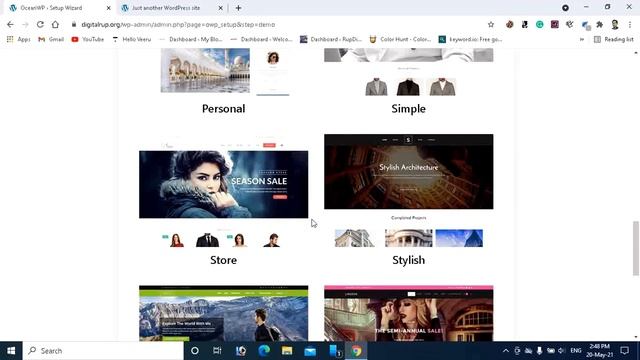The height and width of the screenshot is (360, 640).
Task: Click the Windows taskbar Search box
Action: point(103,351)
